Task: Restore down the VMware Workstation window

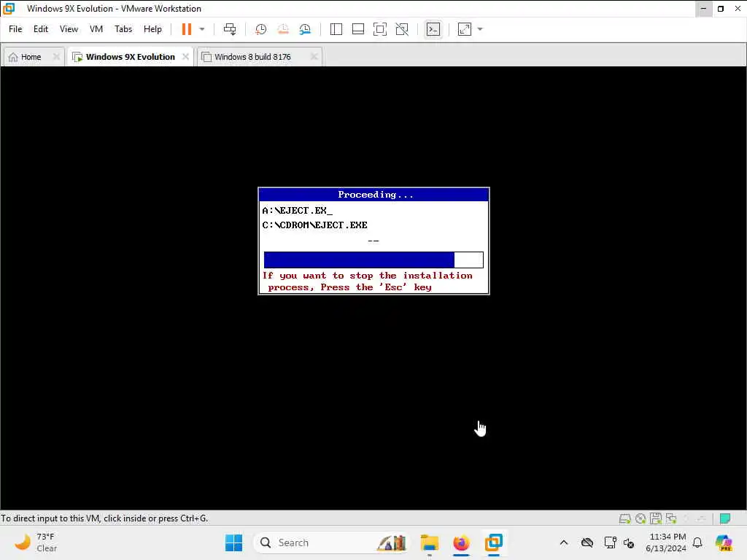Action: (x=721, y=9)
